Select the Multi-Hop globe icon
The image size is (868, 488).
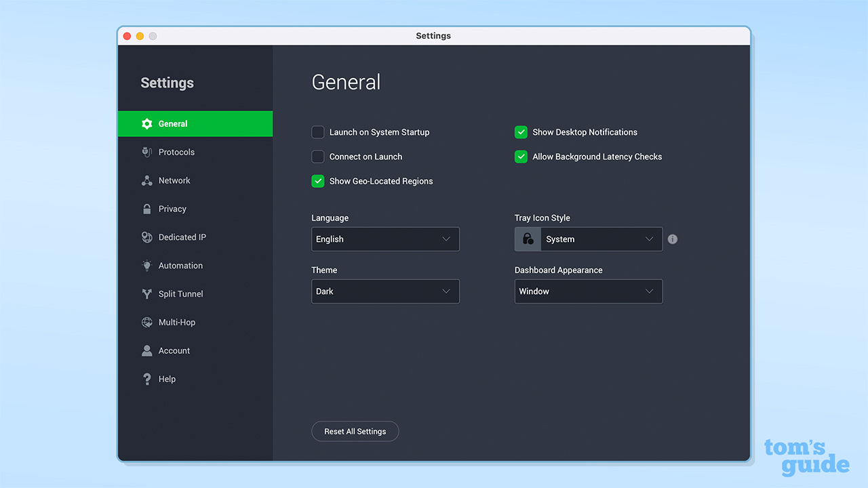coord(146,322)
